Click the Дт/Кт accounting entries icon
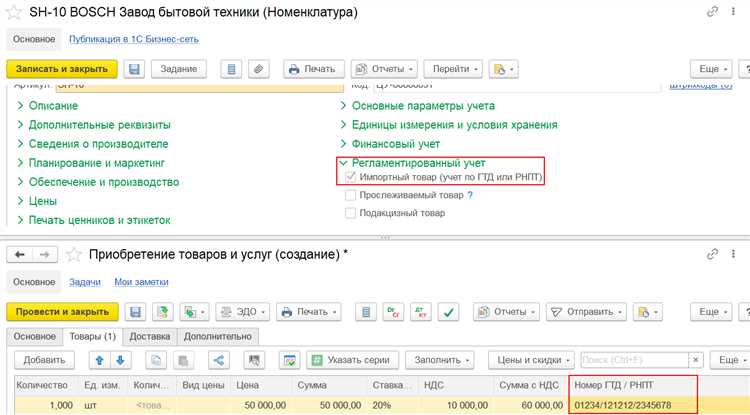This screenshot has width=750, height=415. click(422, 312)
